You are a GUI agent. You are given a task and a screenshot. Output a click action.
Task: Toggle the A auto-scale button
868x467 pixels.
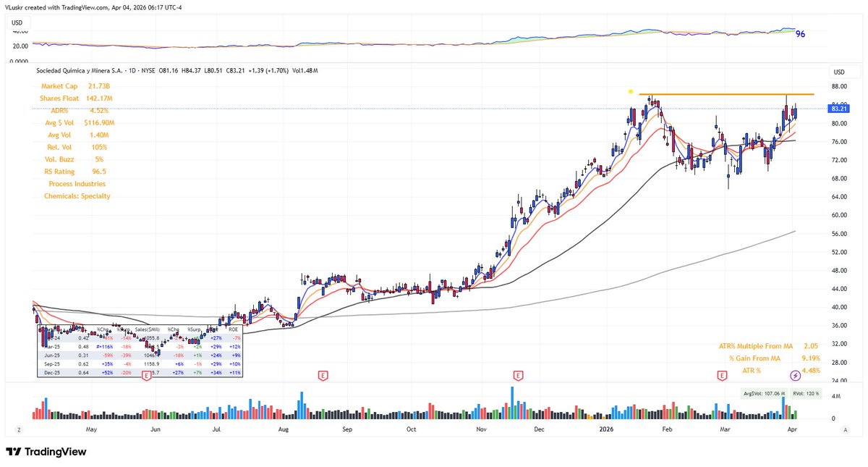click(845, 429)
